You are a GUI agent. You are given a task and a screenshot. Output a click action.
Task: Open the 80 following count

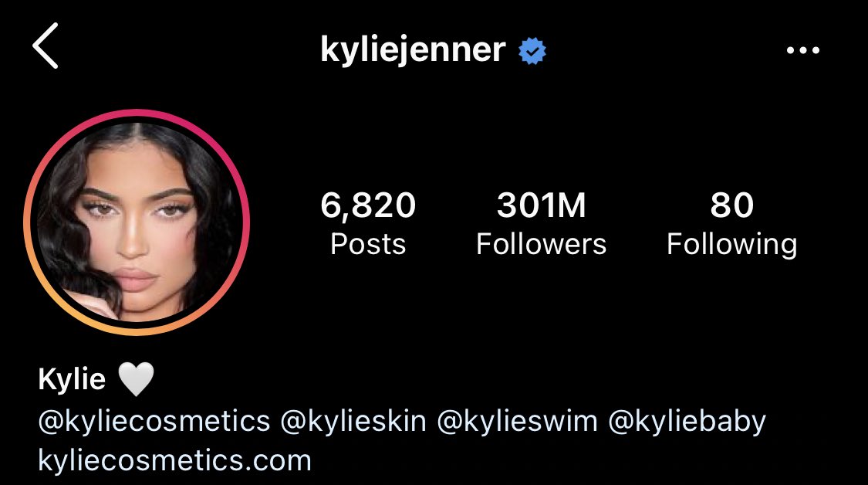732,205
